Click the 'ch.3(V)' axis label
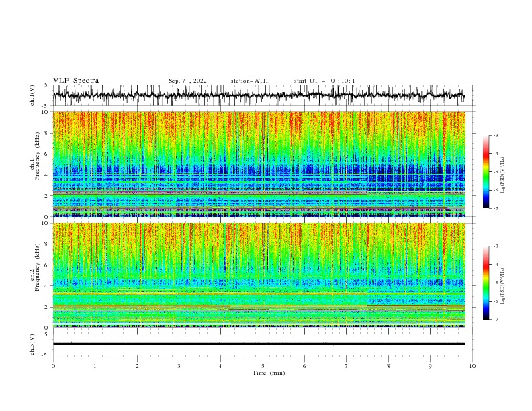 tap(32, 345)
